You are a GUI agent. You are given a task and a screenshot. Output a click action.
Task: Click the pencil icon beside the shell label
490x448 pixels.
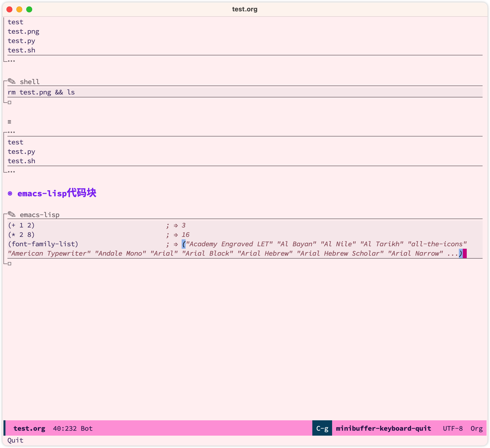pyautogui.click(x=12, y=81)
